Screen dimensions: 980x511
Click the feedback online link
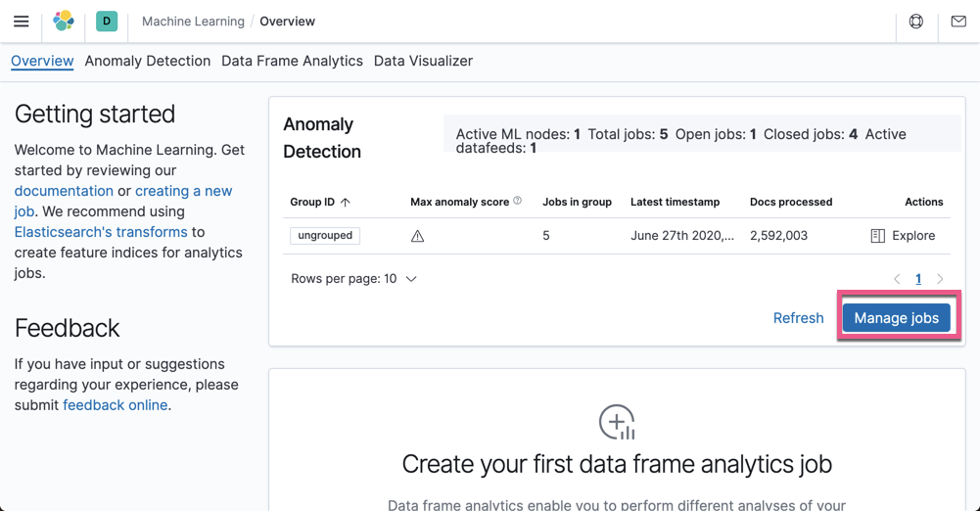[115, 405]
